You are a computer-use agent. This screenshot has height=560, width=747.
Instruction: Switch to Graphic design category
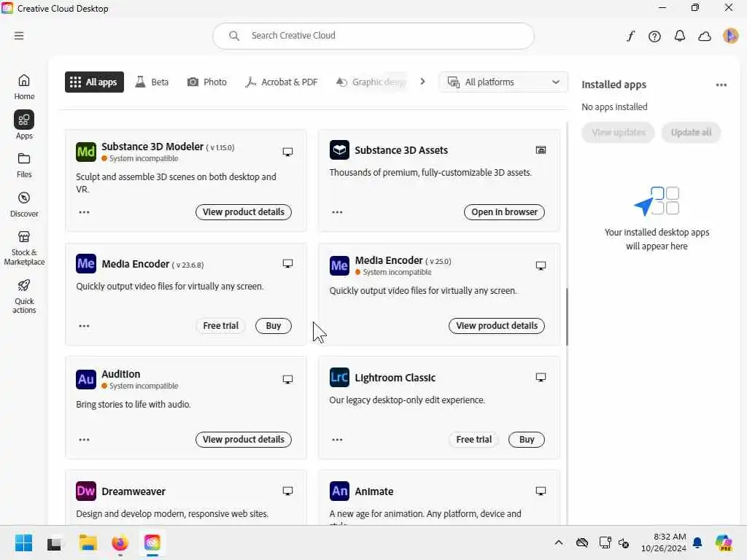(371, 82)
